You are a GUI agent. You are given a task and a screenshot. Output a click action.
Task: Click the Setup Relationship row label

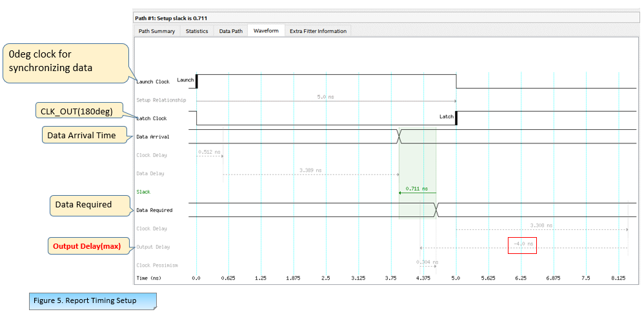point(161,100)
